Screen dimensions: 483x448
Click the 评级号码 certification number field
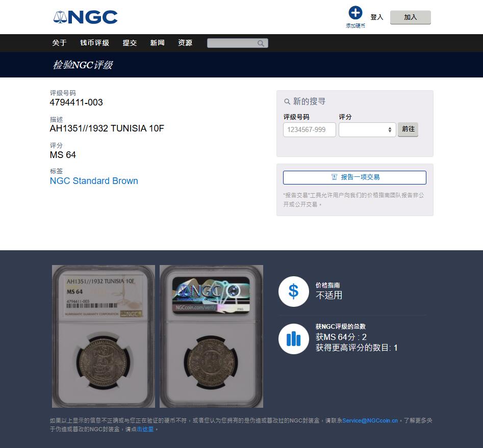coord(309,129)
